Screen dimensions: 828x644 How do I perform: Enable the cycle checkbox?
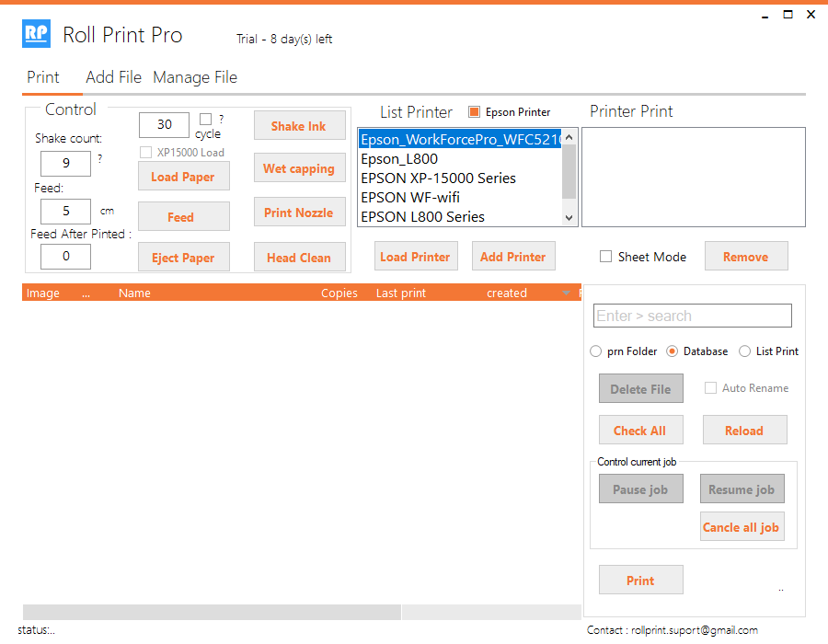click(206, 120)
